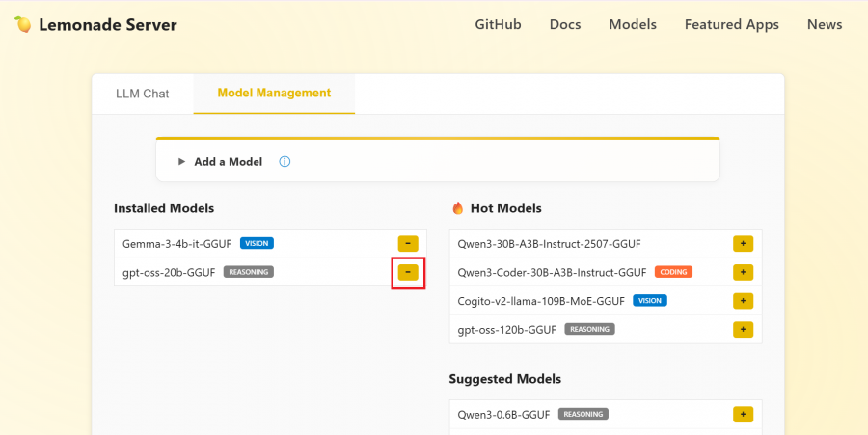Screen dimensions: 868x435
Task: Open the News page
Action: click(825, 24)
